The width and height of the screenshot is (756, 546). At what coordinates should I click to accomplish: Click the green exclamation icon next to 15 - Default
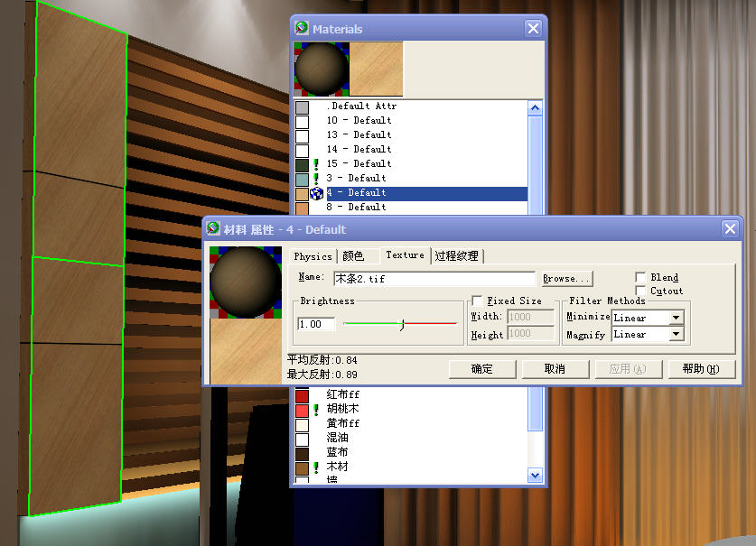click(x=316, y=164)
